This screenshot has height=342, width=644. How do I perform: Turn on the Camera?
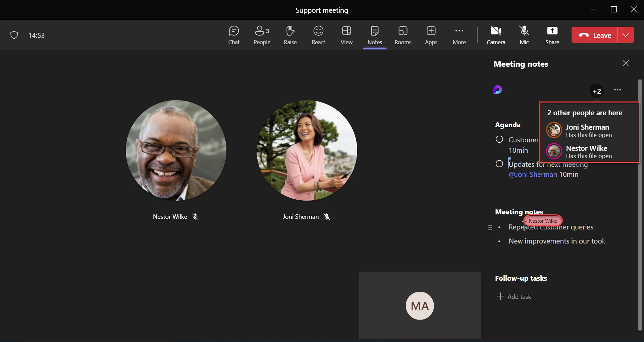(x=496, y=35)
